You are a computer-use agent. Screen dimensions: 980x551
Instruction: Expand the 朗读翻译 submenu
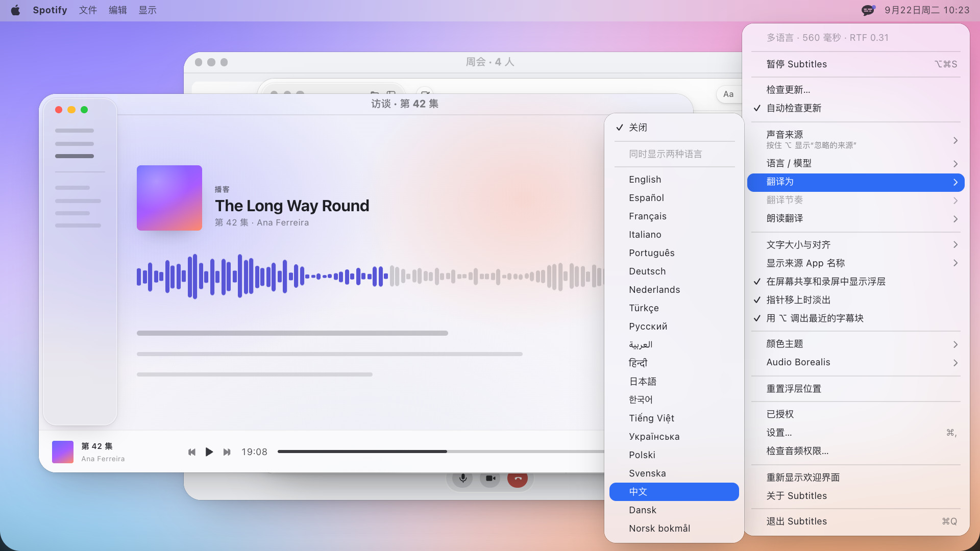856,218
